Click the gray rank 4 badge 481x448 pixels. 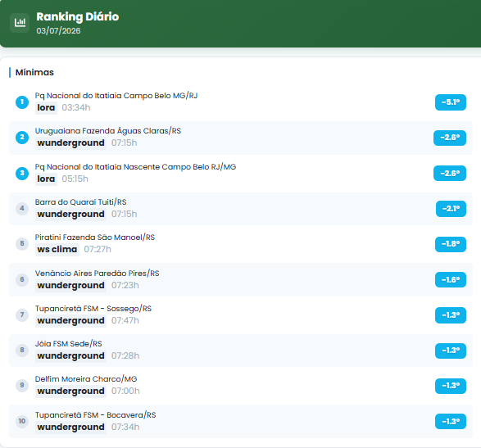pyautogui.click(x=22, y=209)
